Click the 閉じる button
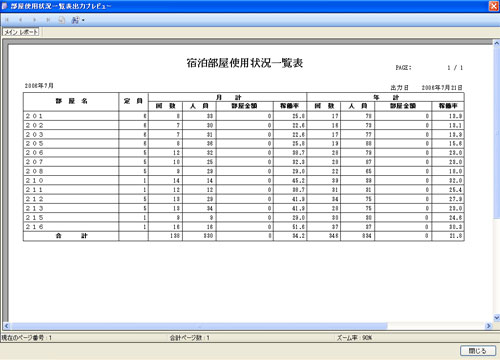500x360 pixels. coord(478,351)
